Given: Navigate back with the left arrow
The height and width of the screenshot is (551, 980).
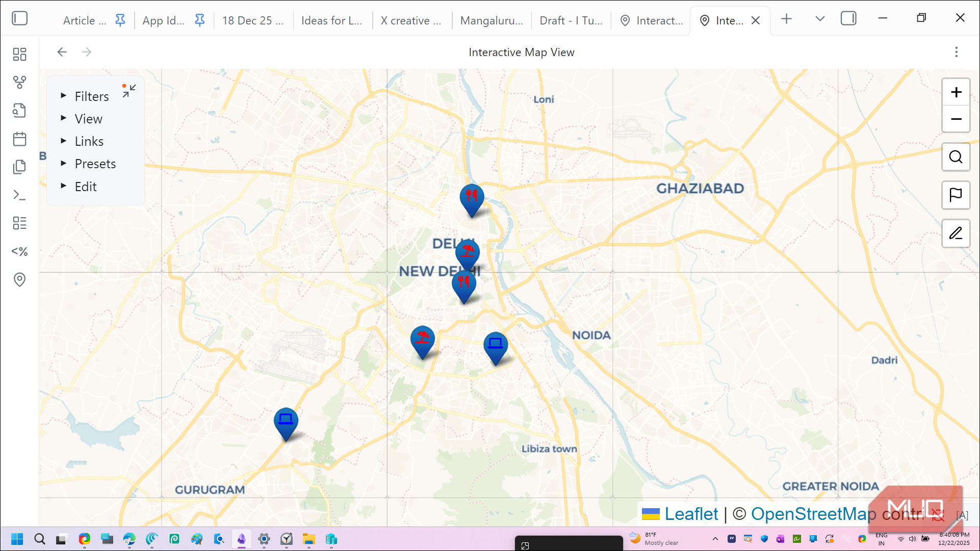Looking at the screenshot, I should [62, 52].
